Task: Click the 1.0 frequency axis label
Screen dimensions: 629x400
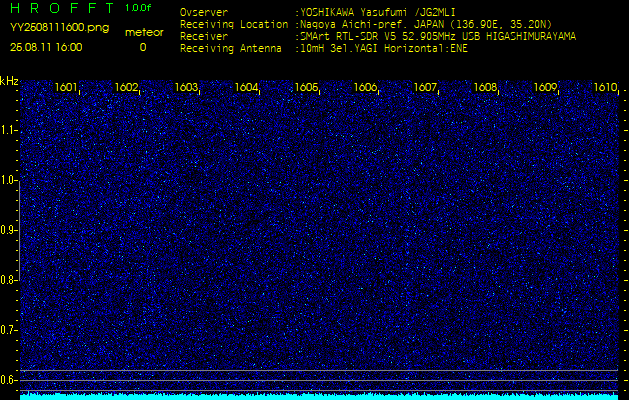Action: pos(8,180)
